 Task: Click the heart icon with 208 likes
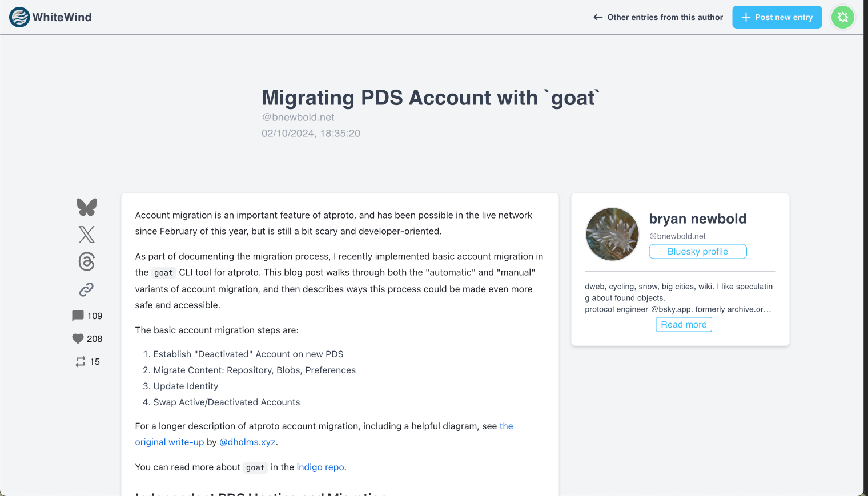pyautogui.click(x=78, y=338)
